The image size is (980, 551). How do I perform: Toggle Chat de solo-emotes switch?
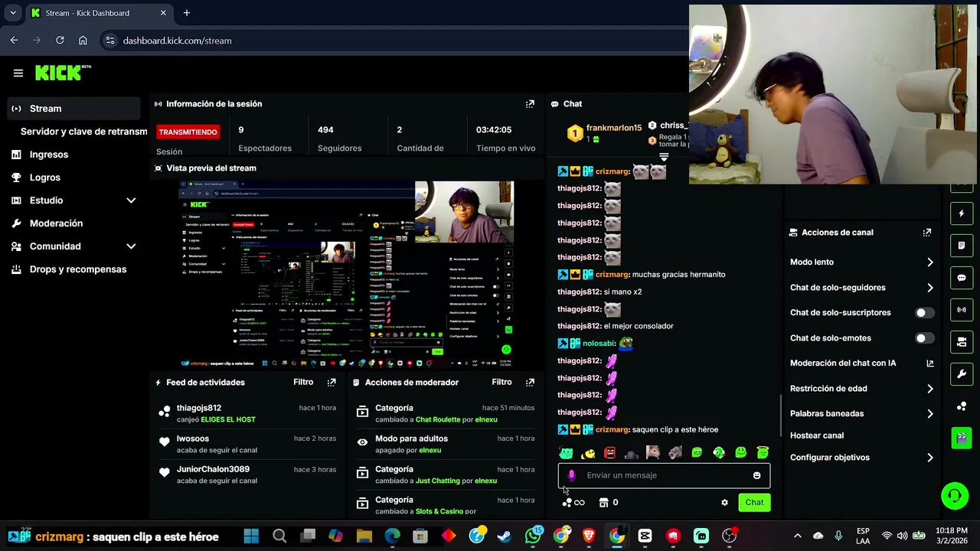(925, 338)
